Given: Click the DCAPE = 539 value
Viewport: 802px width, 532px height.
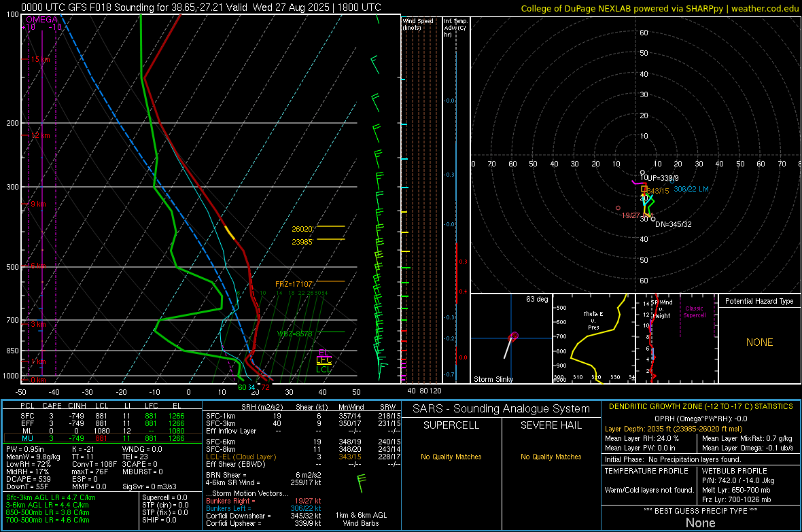Looking at the screenshot, I should click(x=28, y=479).
